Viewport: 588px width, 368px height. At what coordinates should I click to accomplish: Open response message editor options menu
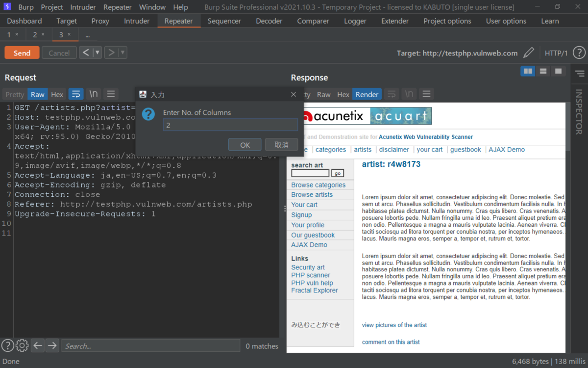tap(426, 94)
